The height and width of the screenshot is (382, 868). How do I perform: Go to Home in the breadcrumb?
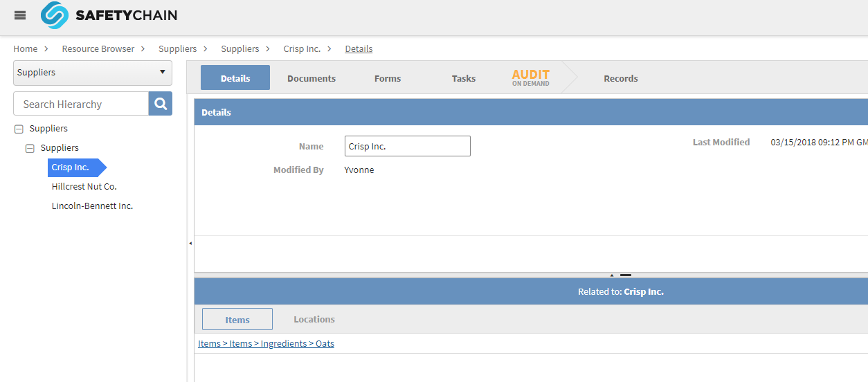(x=26, y=48)
